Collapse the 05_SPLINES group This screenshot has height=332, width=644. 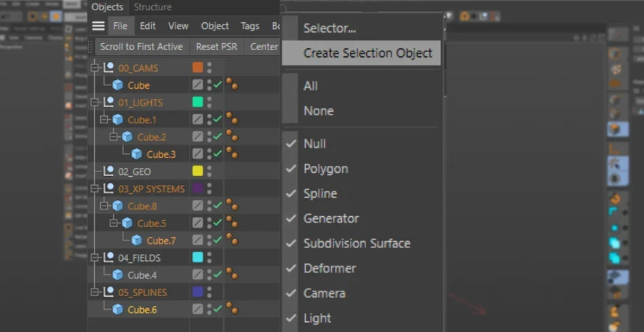[96, 292]
